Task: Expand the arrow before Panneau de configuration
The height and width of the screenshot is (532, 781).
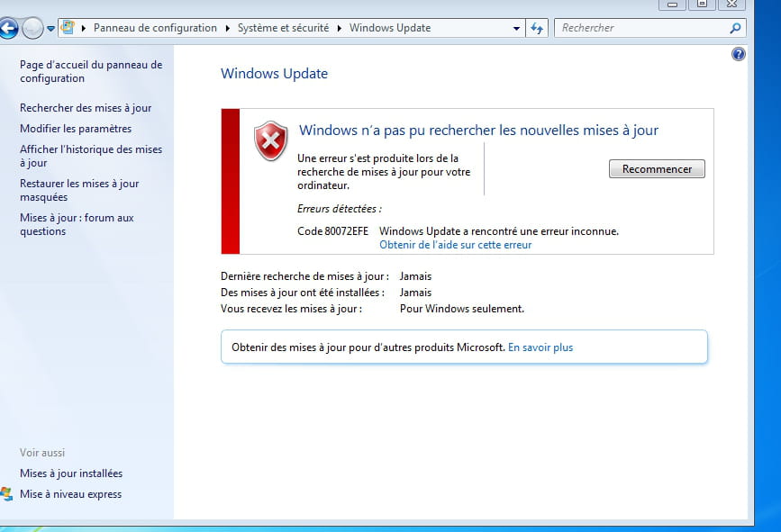Action: [84, 28]
